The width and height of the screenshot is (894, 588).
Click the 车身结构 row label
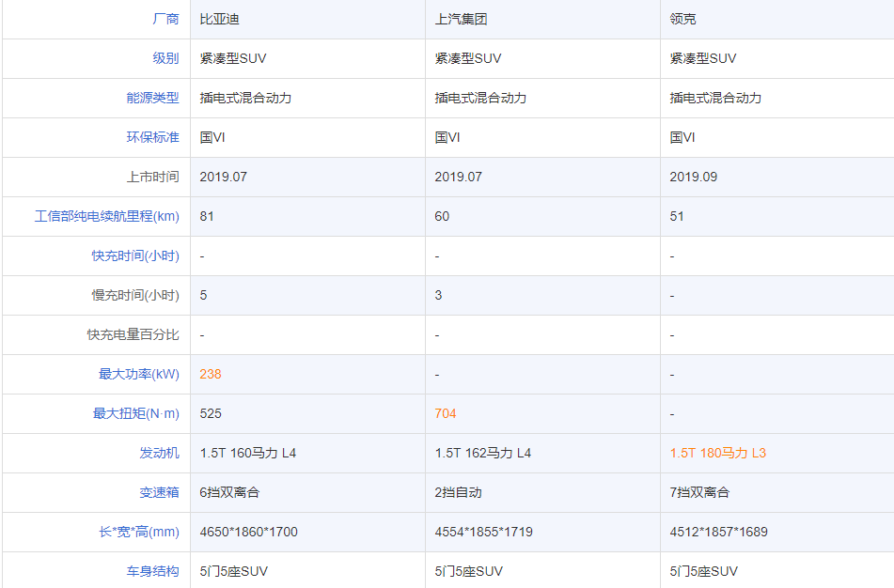pos(152,571)
